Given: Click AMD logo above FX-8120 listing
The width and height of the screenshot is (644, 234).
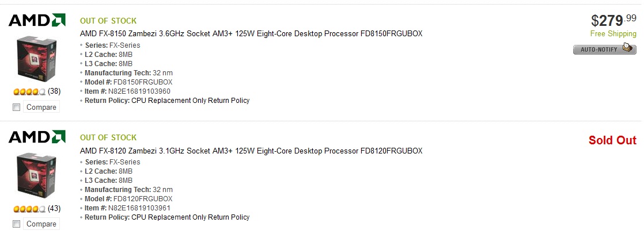Looking at the screenshot, I should 37,137.
